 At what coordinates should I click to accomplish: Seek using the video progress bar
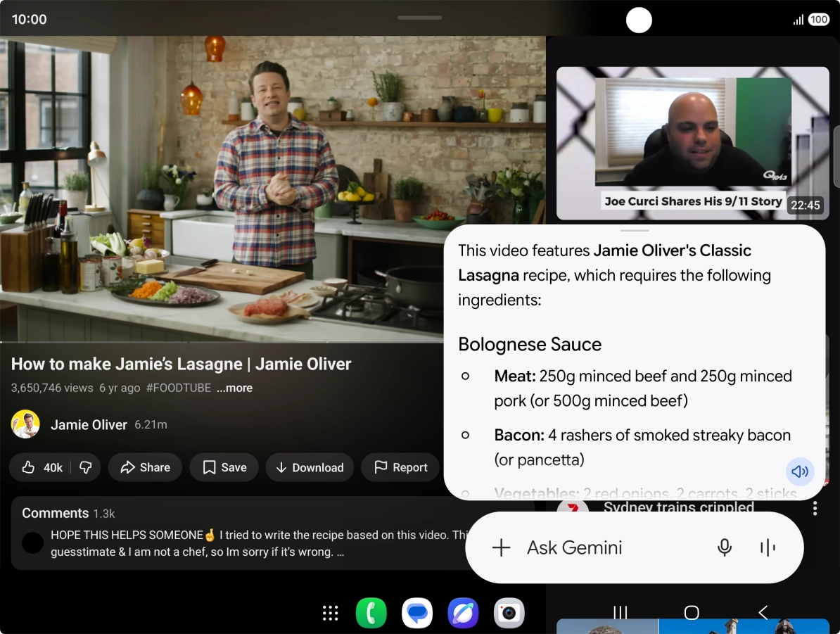[x=222, y=342]
